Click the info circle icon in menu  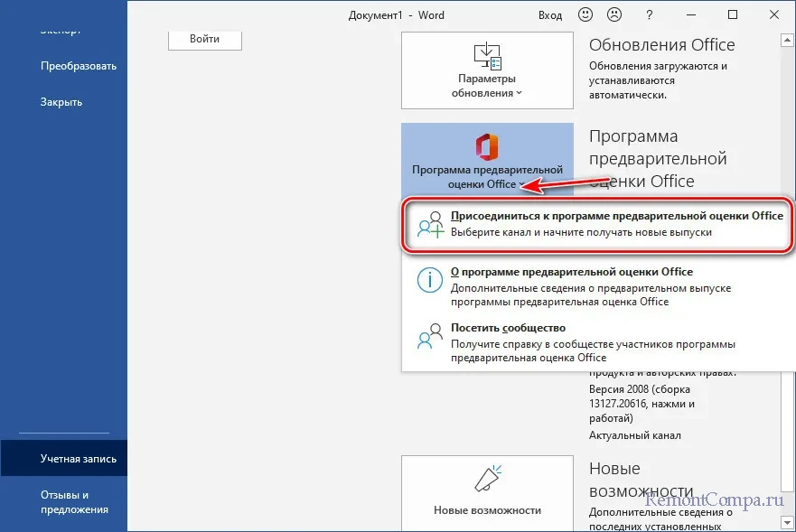click(x=430, y=279)
